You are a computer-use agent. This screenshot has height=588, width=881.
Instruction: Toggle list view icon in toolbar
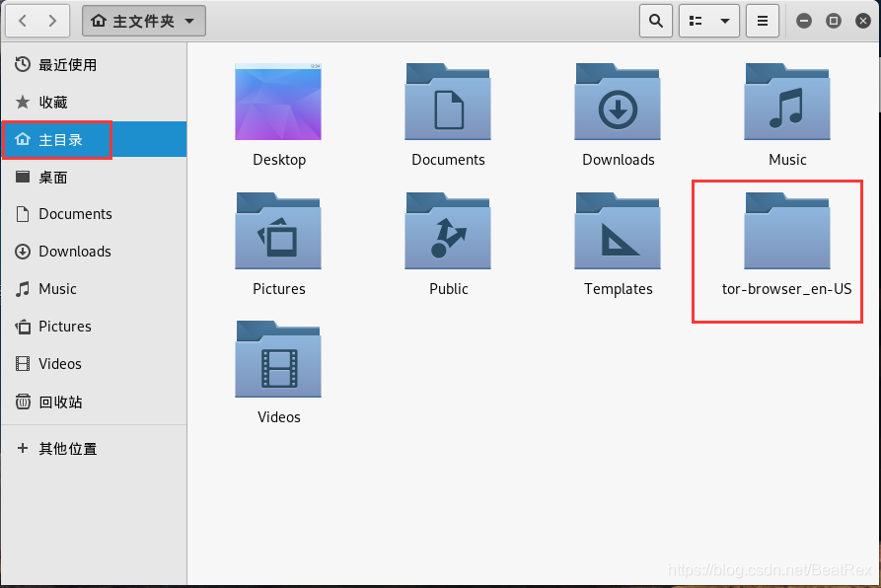click(x=696, y=21)
